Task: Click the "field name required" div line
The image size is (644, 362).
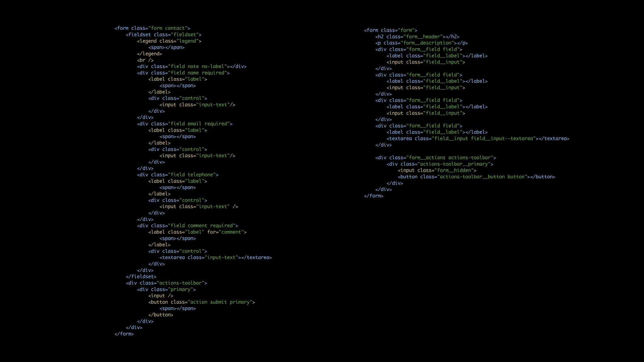Action: click(183, 73)
